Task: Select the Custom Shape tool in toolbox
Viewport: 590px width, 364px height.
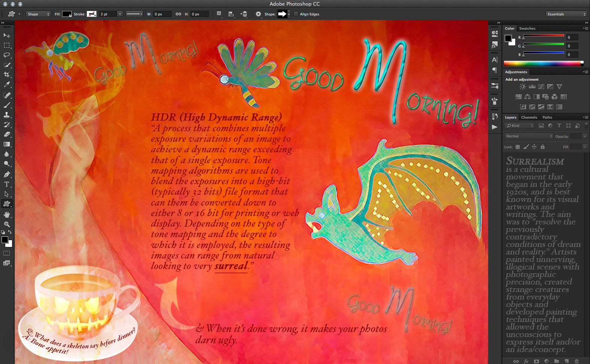Action: (x=7, y=204)
